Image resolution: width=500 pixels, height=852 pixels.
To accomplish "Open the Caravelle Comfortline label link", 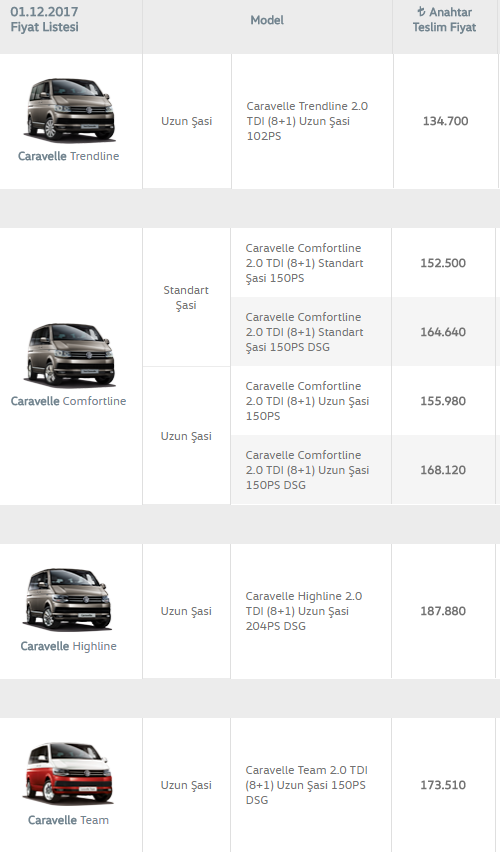I will coord(68,401).
